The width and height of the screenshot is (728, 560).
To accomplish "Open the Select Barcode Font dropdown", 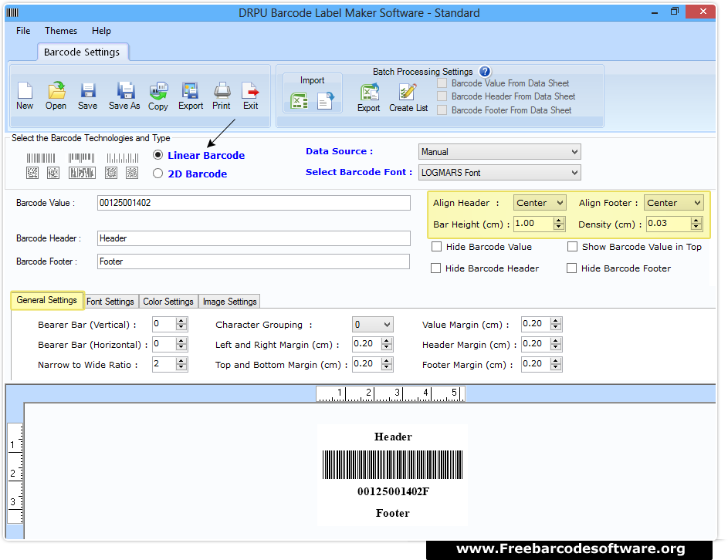I will coord(499,173).
